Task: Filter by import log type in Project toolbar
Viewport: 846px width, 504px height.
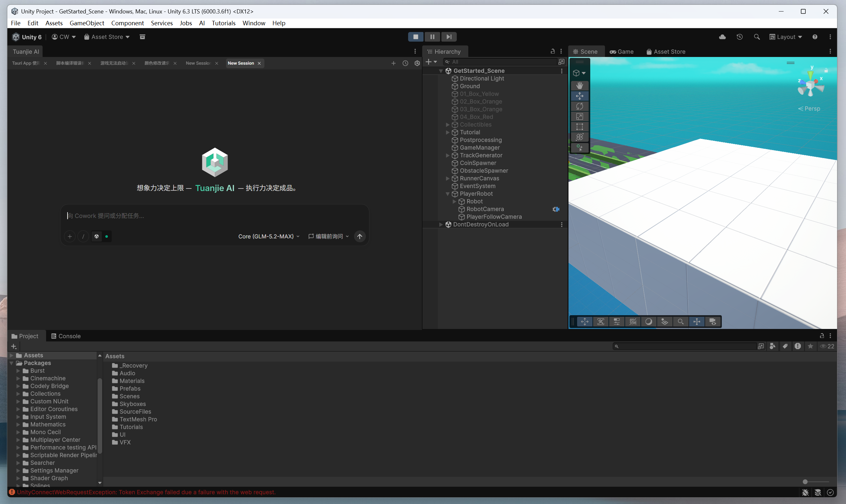Action: 797,346
